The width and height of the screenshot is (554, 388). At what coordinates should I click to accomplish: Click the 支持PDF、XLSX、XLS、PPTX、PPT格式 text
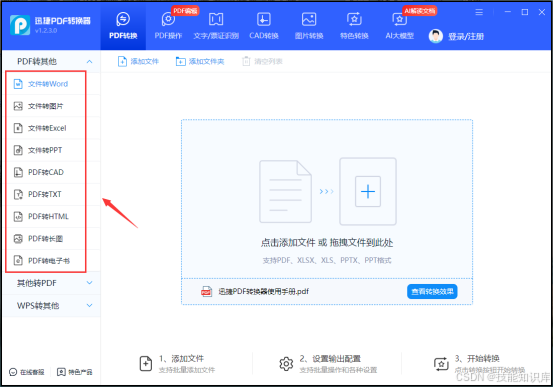tap(327, 260)
